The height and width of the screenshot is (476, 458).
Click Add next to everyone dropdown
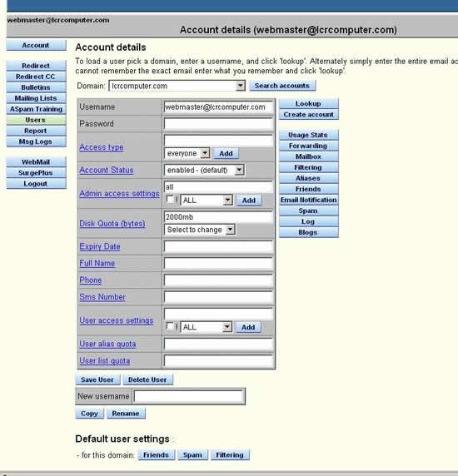226,154
